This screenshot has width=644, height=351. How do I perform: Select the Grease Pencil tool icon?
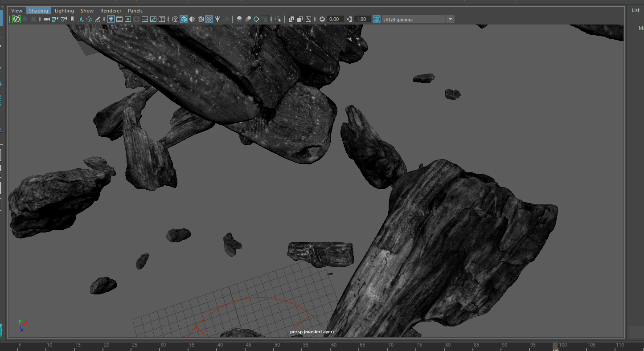(x=98, y=19)
